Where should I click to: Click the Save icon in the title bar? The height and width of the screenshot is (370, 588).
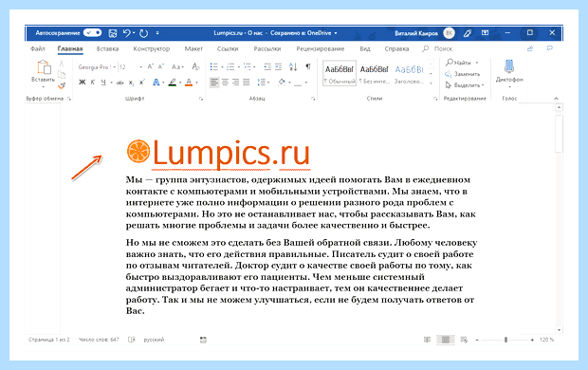tap(113, 33)
